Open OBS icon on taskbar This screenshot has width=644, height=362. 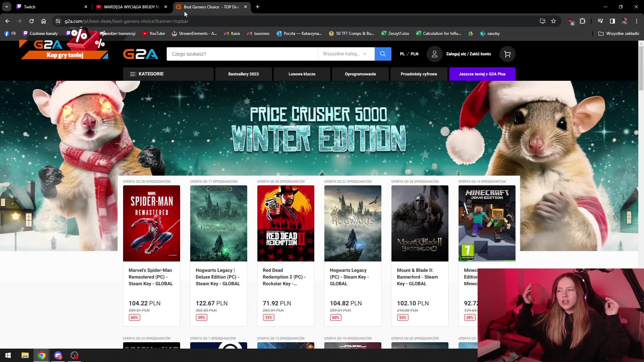point(74,355)
